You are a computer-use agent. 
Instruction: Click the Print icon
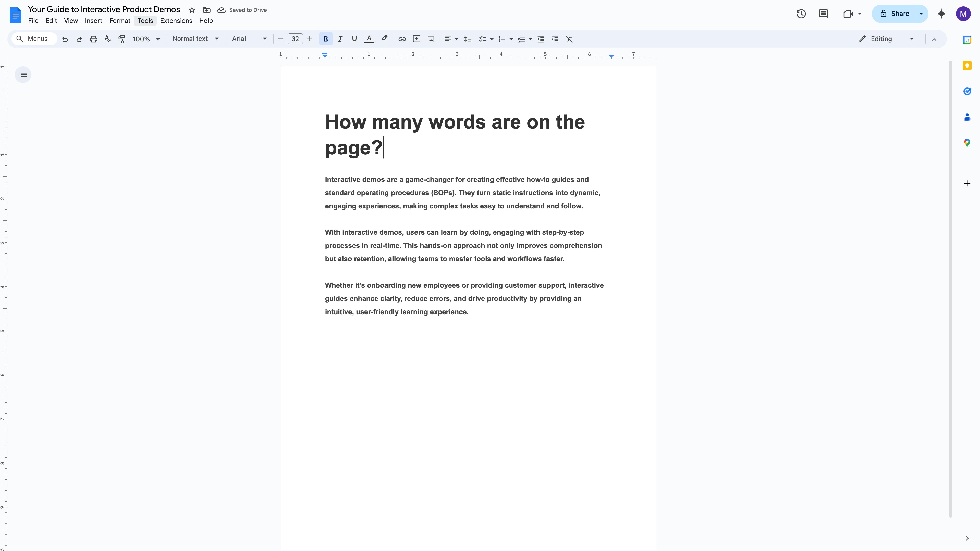94,39
